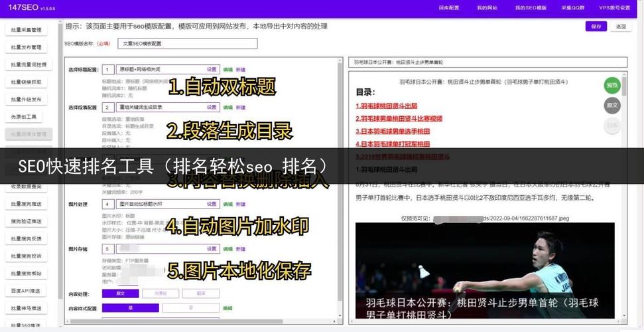Screen dimensions: 644x332
Task: Open VPS账号设置 in the top navigation
Action: 614,8
